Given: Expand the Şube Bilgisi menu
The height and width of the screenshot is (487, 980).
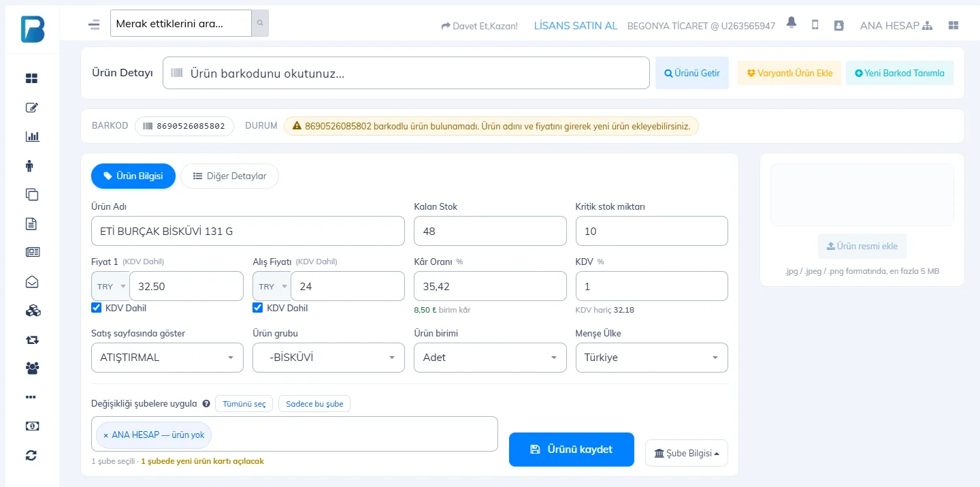Looking at the screenshot, I should [687, 454].
